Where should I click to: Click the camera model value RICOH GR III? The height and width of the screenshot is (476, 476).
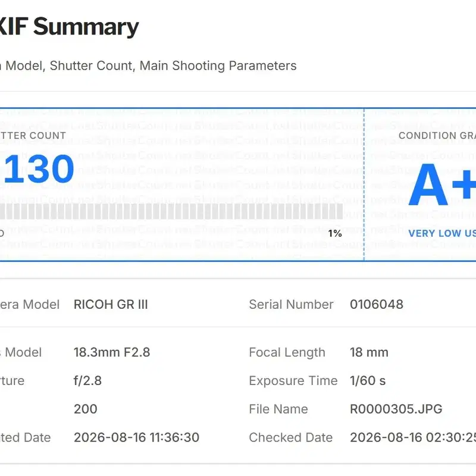(x=111, y=305)
